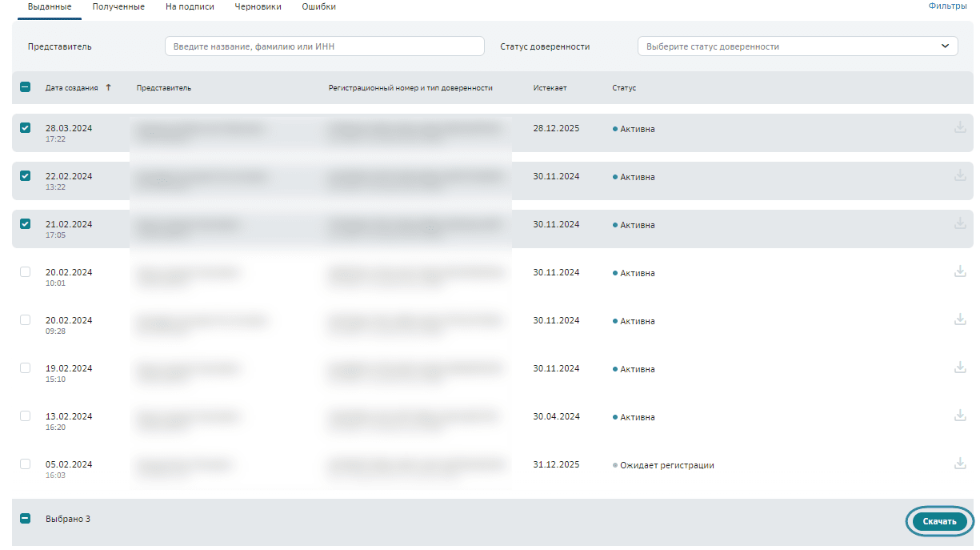980x550 pixels.
Task: Open the Статус доверенности dropdown
Action: point(798,46)
